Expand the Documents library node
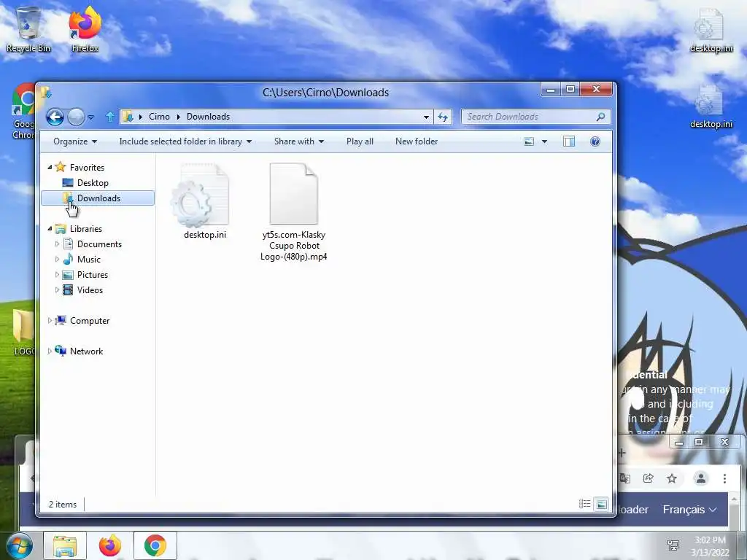The width and height of the screenshot is (747, 560). tap(57, 244)
